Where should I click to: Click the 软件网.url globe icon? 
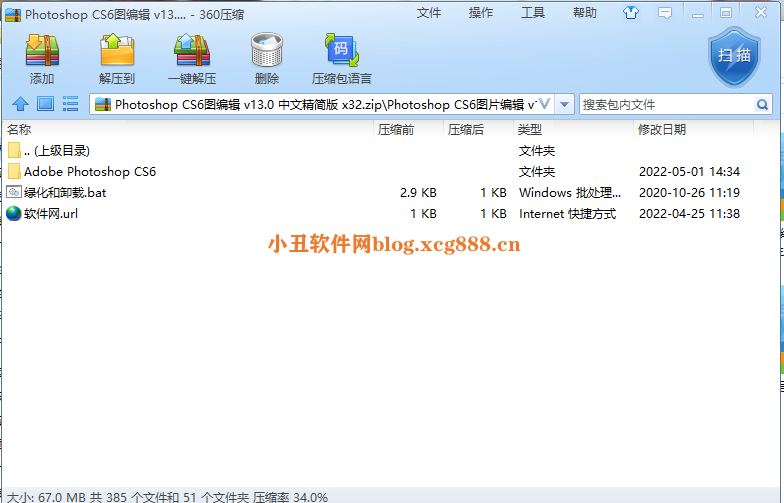[x=14, y=214]
